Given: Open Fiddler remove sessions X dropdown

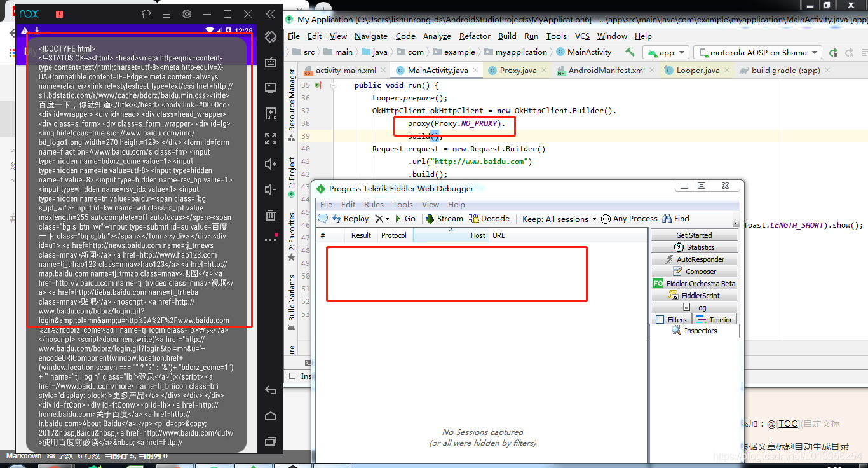Looking at the screenshot, I should pos(381,218).
